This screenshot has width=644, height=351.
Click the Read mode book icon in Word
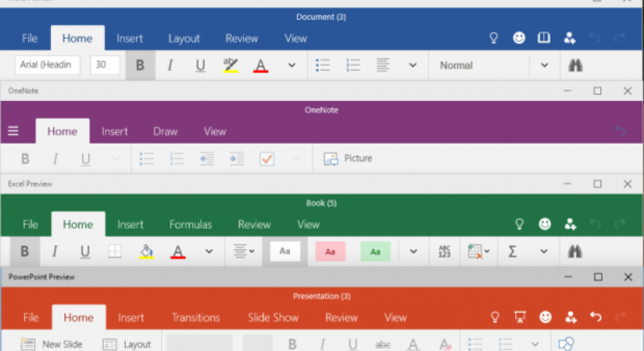[x=544, y=38]
